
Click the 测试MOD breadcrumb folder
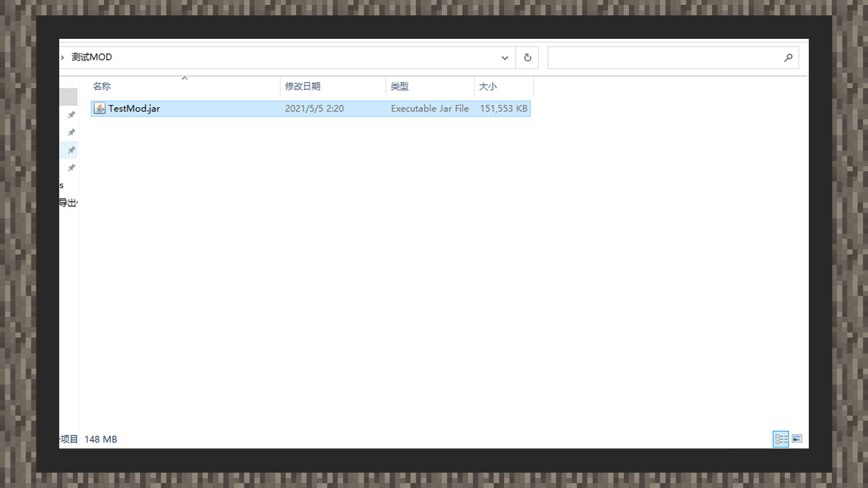[92, 57]
